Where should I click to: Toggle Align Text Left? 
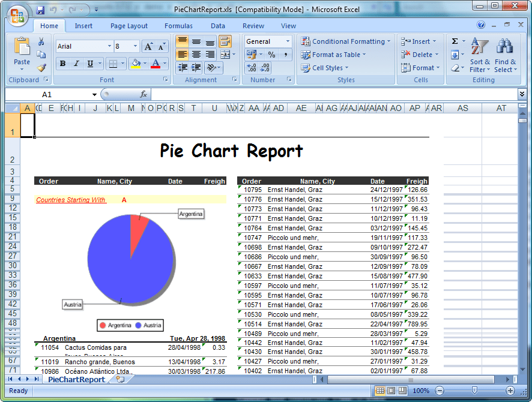182,54
